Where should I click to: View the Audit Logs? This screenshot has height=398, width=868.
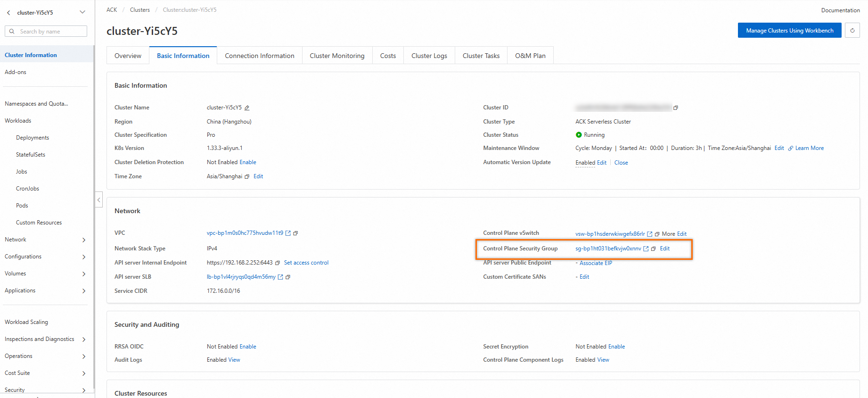(x=234, y=360)
